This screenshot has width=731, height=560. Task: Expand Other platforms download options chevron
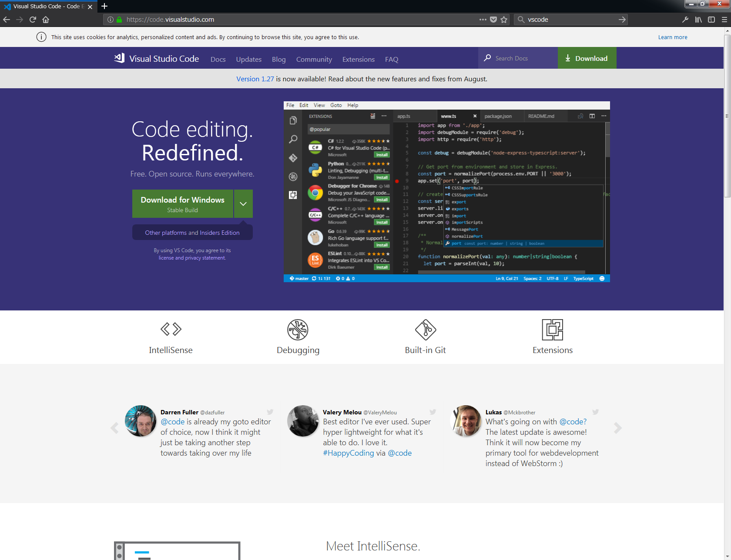click(243, 203)
